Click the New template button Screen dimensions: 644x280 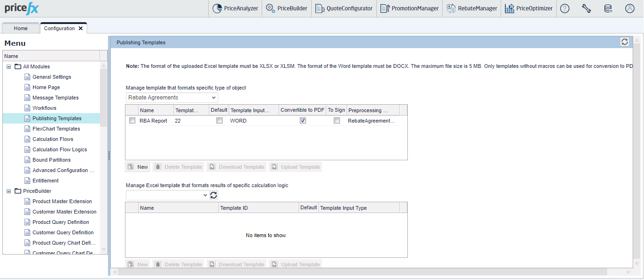click(137, 166)
